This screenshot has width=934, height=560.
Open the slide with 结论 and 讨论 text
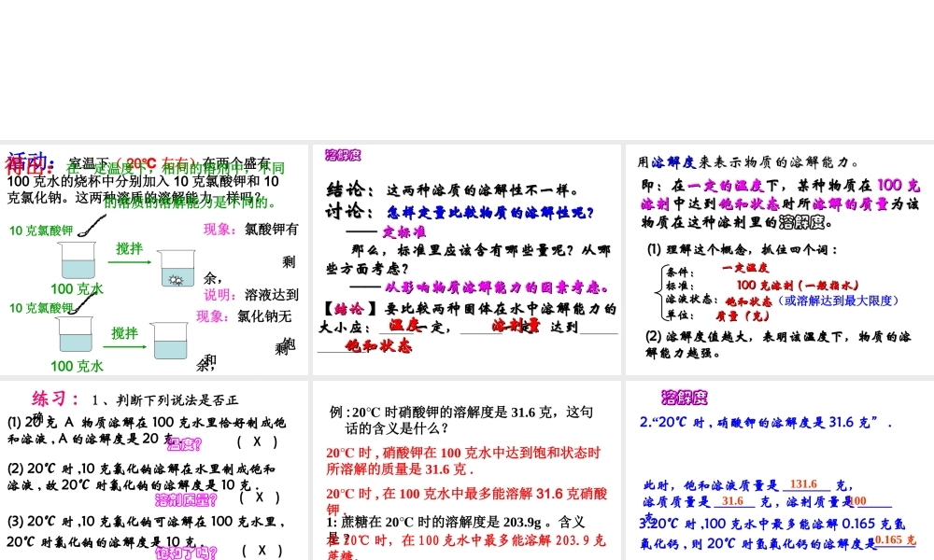[x=466, y=259]
